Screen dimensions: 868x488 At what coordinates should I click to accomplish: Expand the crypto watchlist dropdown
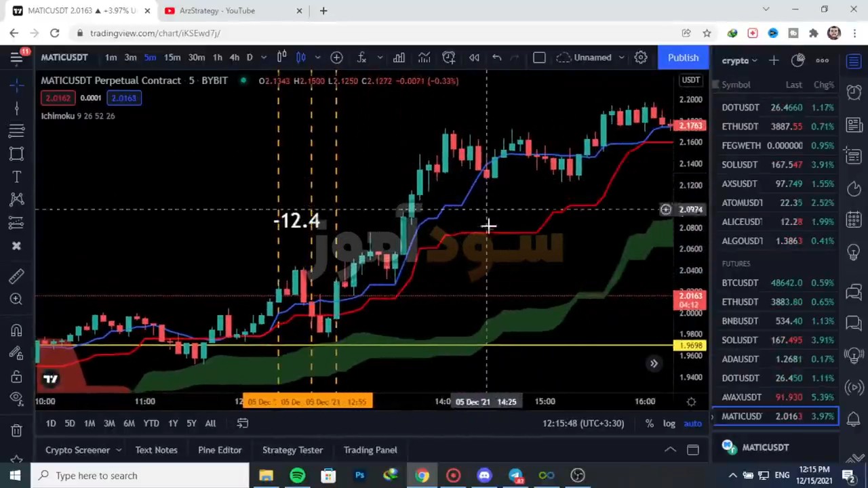(739, 60)
